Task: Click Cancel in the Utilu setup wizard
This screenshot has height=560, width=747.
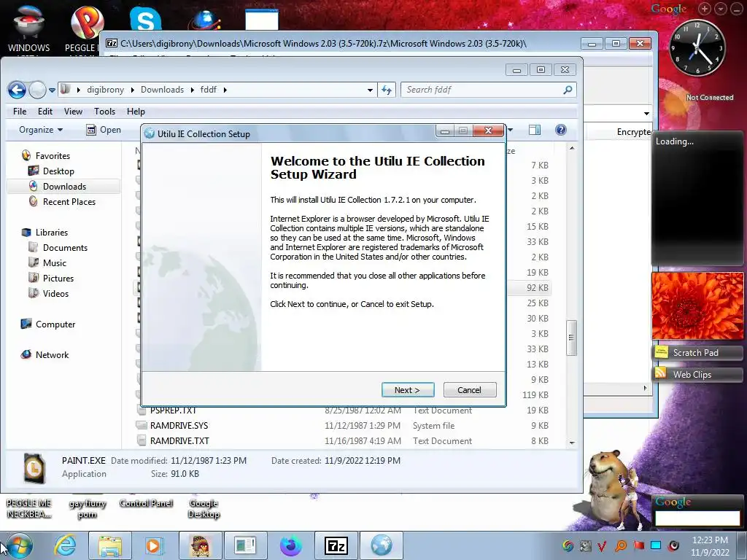Action: click(470, 390)
